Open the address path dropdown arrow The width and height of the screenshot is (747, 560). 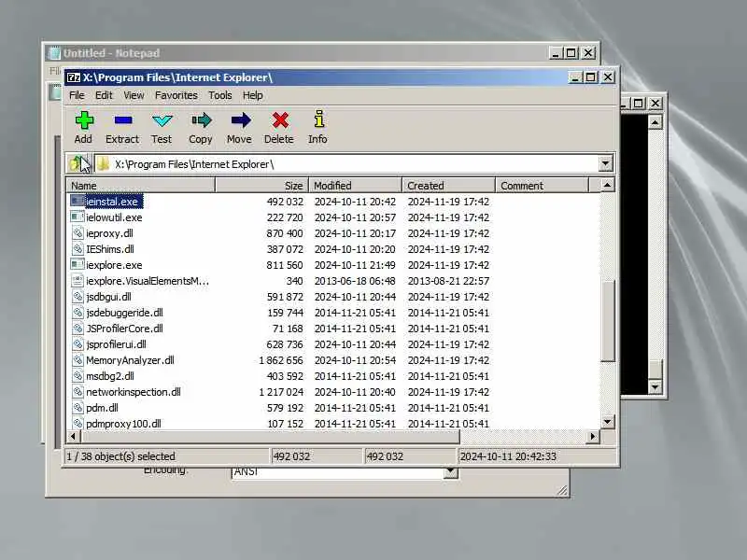pos(605,164)
